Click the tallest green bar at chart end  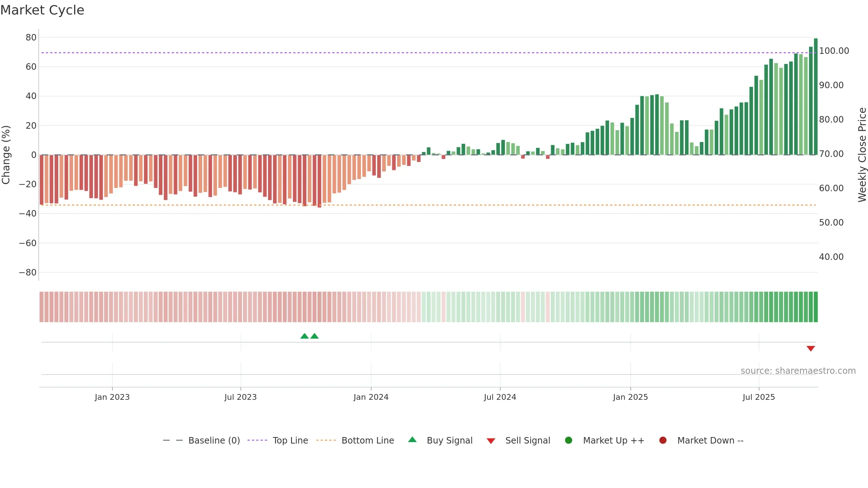pyautogui.click(x=816, y=97)
